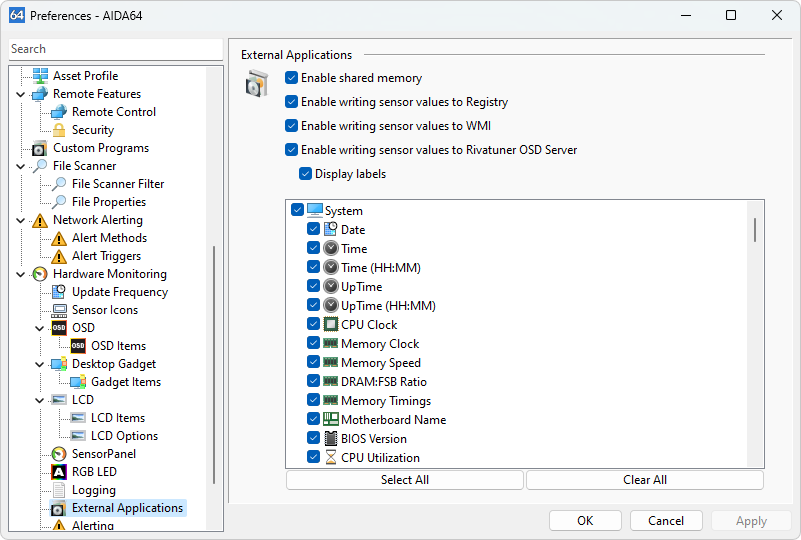The width and height of the screenshot is (801, 540).
Task: Collapse the Remote Features node
Action: 21,94
